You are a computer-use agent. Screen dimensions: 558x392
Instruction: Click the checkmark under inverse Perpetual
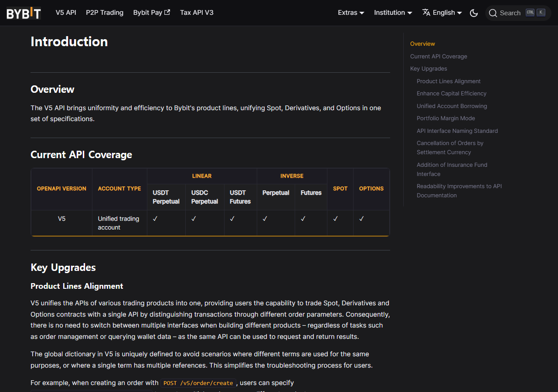265,219
